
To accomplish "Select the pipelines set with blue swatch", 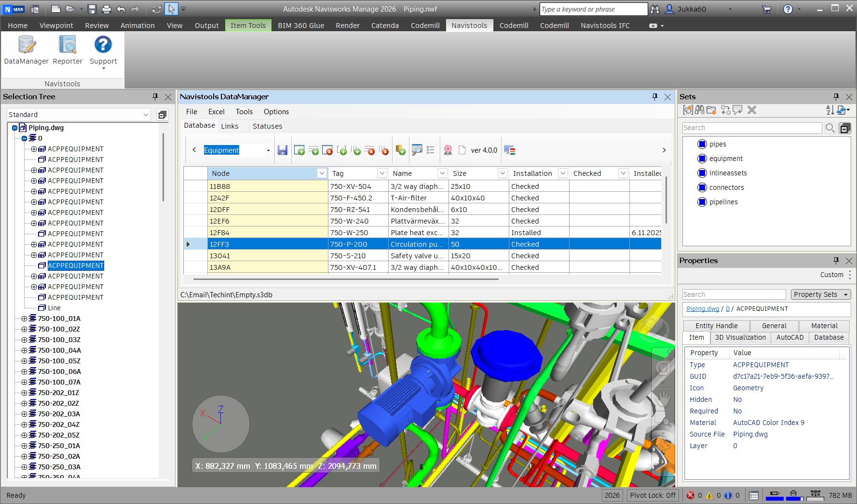I will (723, 202).
